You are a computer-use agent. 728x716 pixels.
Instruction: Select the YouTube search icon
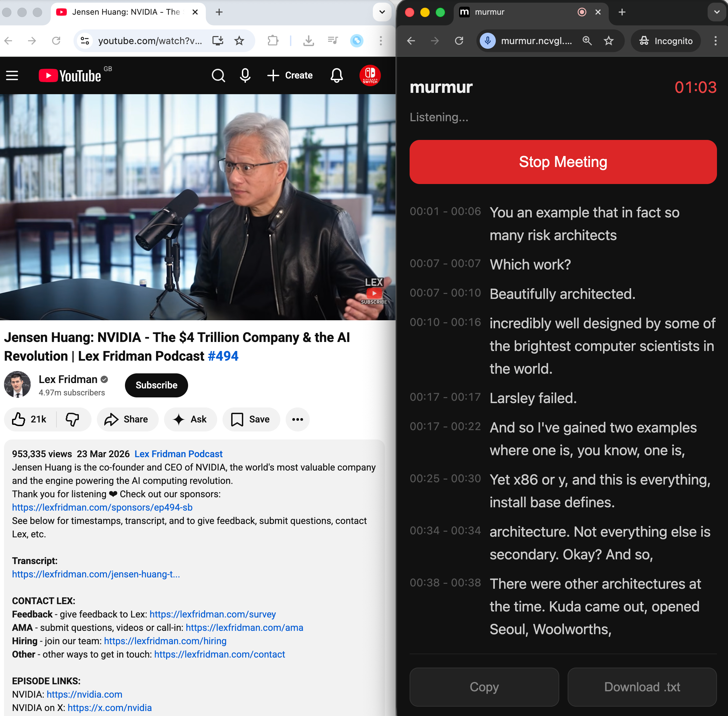coord(219,75)
